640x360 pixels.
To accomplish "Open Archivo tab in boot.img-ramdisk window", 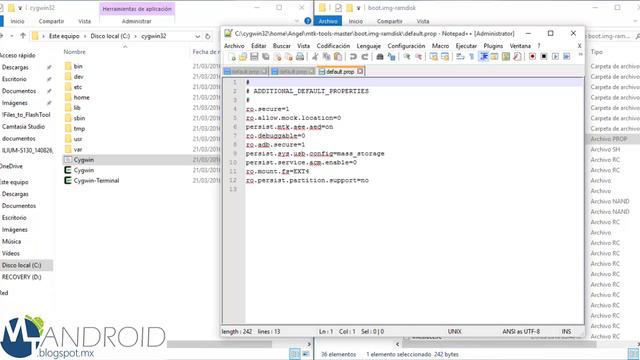I will click(328, 21).
